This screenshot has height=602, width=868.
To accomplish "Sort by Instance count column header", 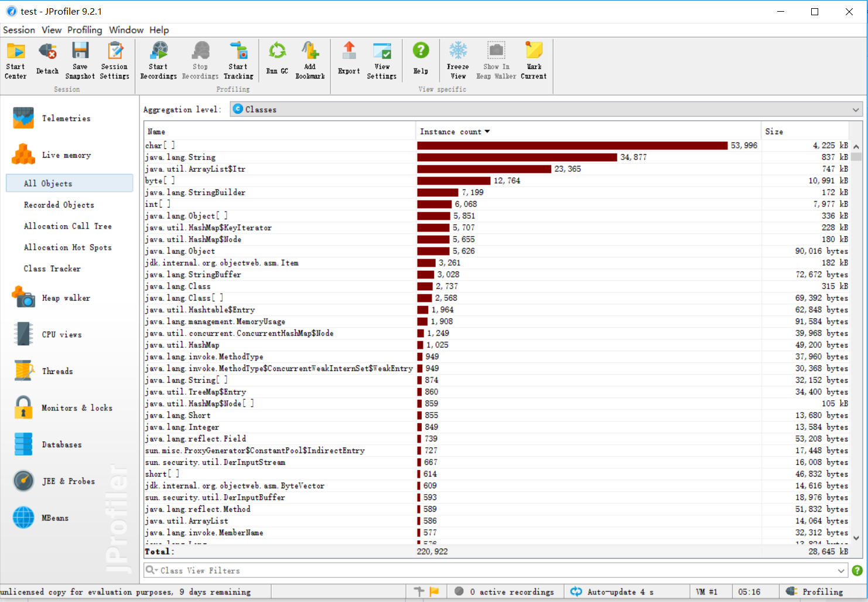I will (454, 132).
